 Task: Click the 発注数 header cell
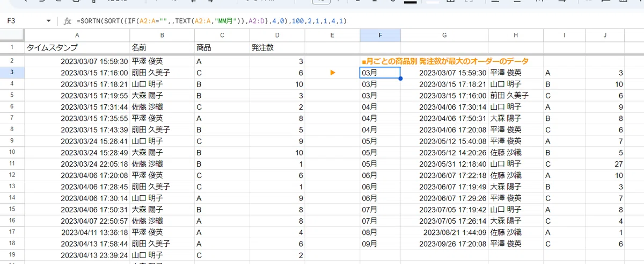click(277, 48)
